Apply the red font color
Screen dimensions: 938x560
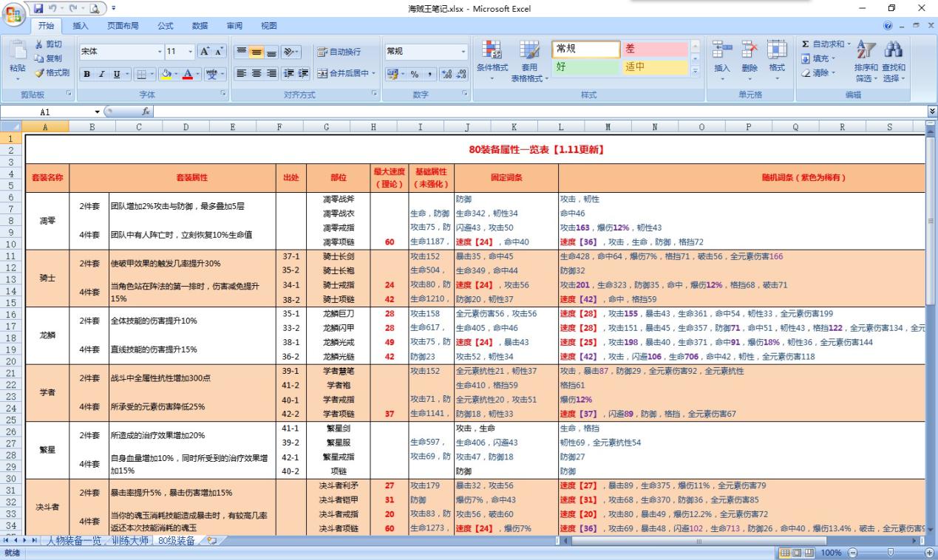[x=188, y=74]
